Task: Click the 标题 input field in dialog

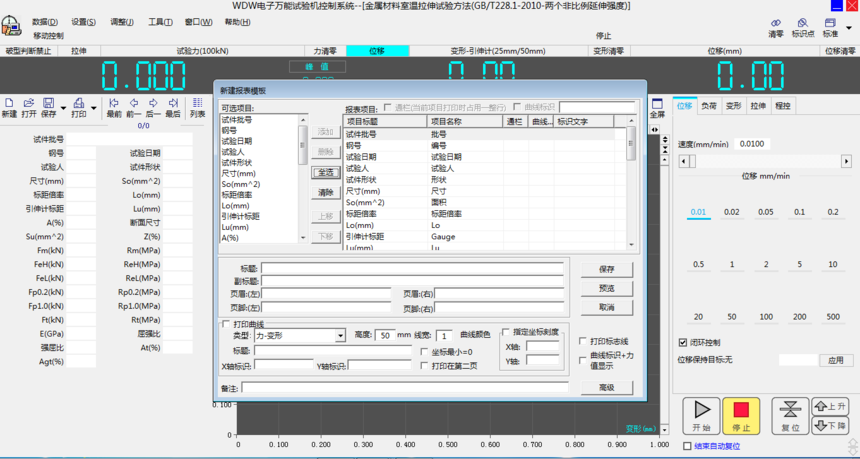Action: tap(412, 268)
